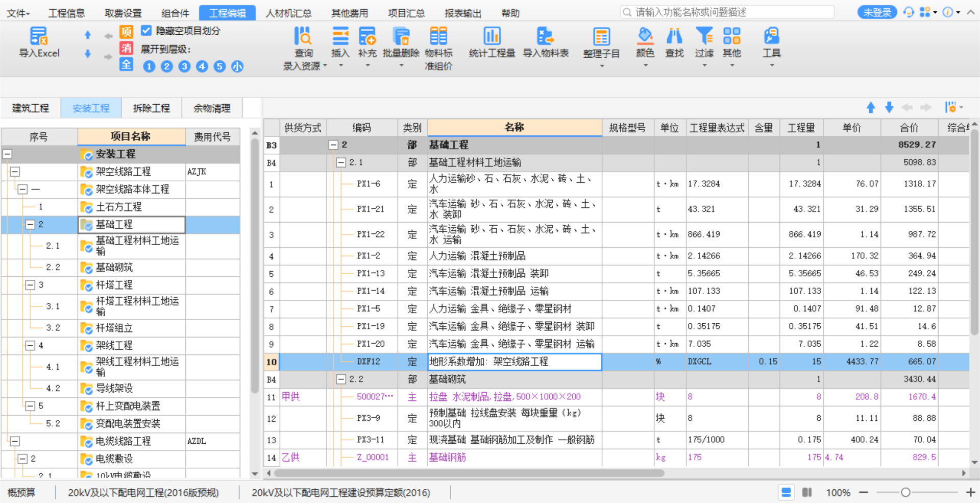The image size is (980, 503).
Task: Click the blue down arrow above table
Action: [889, 107]
